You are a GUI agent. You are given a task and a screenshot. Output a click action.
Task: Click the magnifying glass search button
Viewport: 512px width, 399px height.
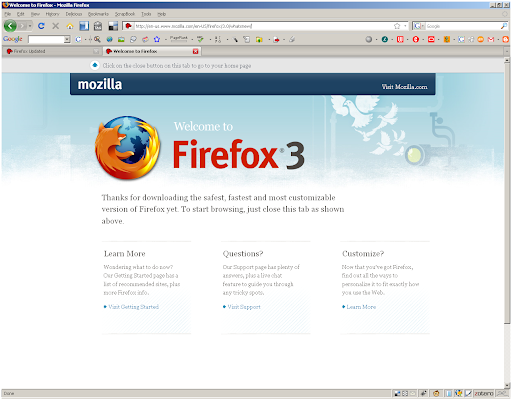504,26
